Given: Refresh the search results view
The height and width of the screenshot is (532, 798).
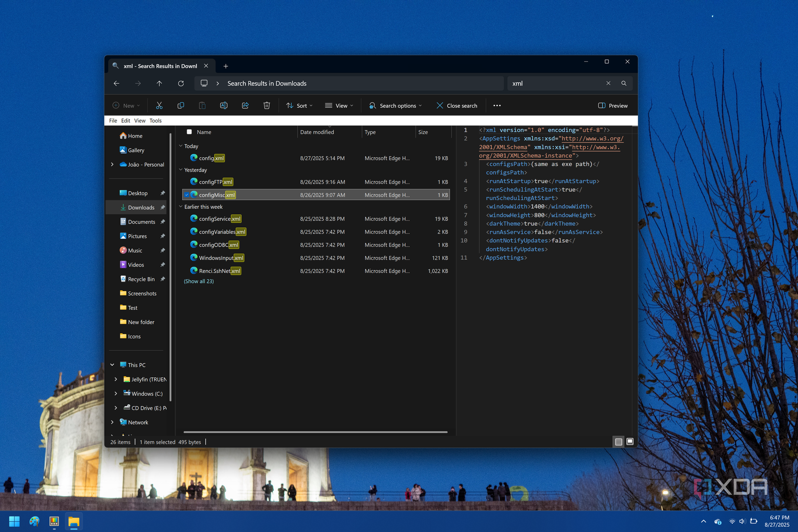Looking at the screenshot, I should 181,83.
